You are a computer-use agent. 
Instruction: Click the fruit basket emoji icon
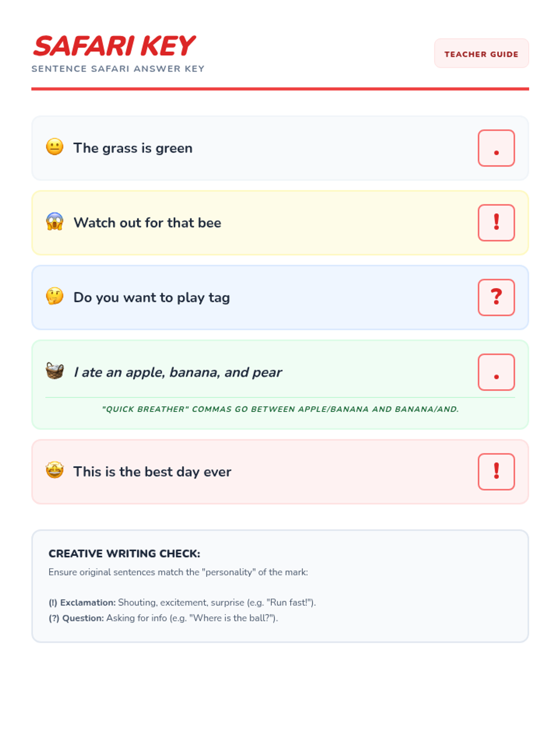[x=55, y=371]
